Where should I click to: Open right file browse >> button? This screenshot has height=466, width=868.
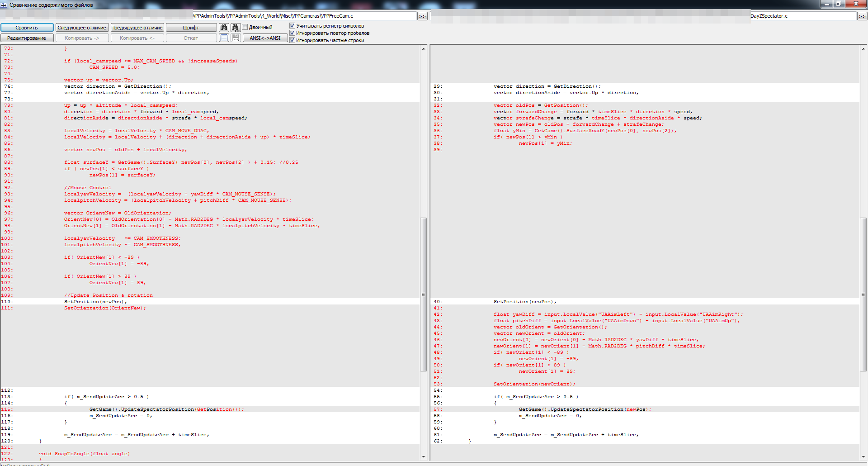862,16
